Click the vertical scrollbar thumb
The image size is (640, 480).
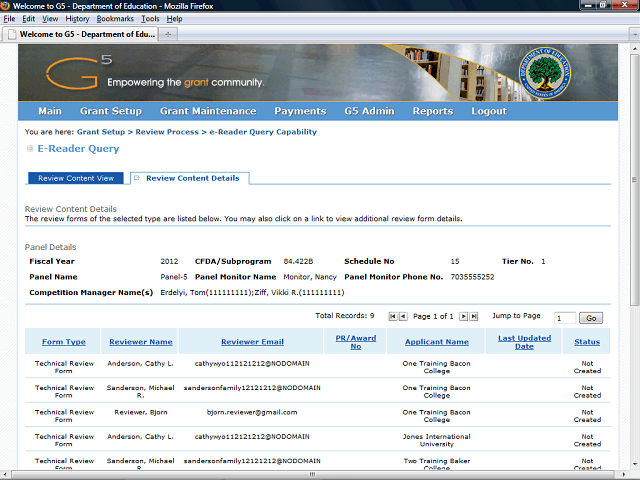point(634,180)
